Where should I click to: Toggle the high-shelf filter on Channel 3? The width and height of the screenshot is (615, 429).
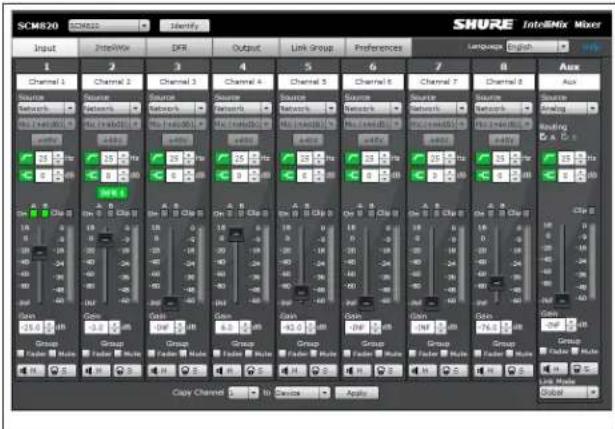click(x=157, y=175)
